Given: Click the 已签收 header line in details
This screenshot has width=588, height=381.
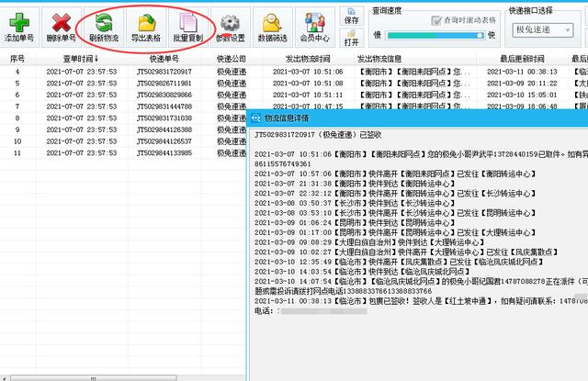Looking at the screenshot, I should point(318,135).
